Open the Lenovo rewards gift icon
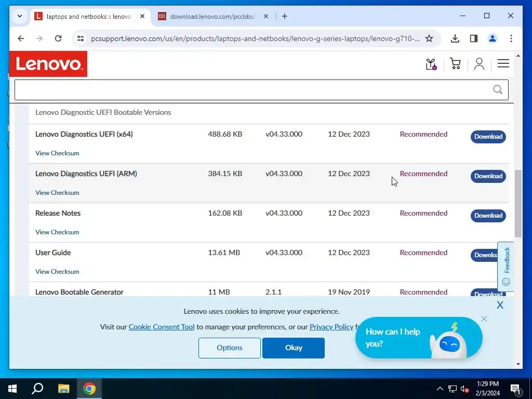Image resolution: width=532 pixels, height=399 pixels. 431,64
